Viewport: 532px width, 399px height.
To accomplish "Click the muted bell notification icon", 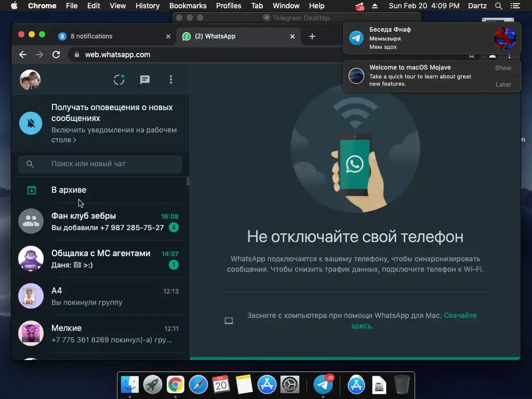I will click(x=31, y=123).
